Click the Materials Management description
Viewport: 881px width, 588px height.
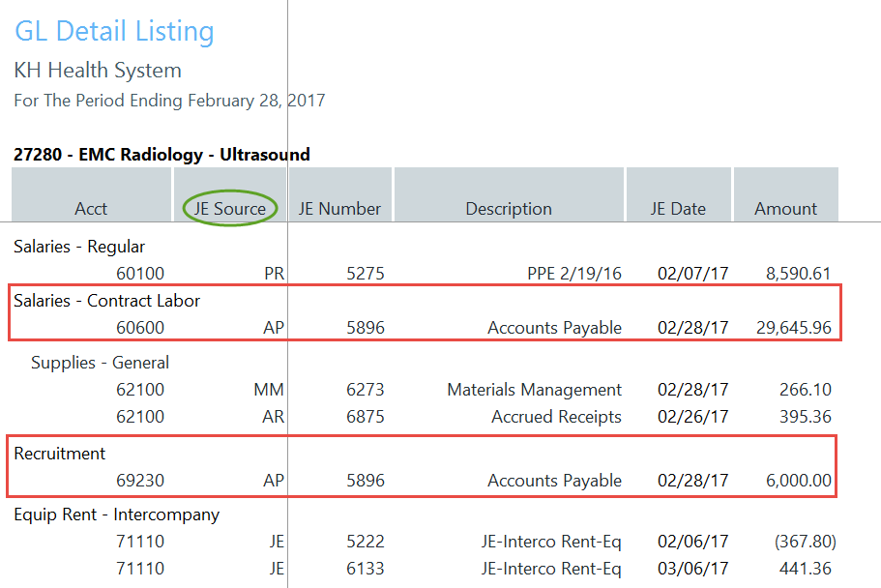(534, 390)
